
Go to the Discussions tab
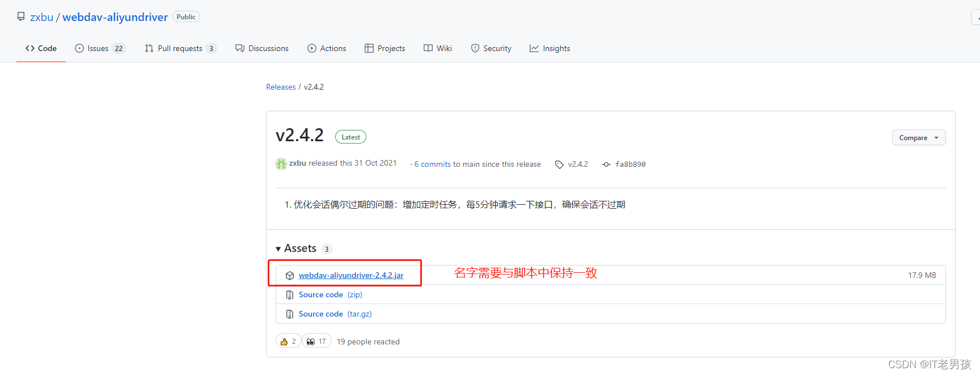[262, 48]
